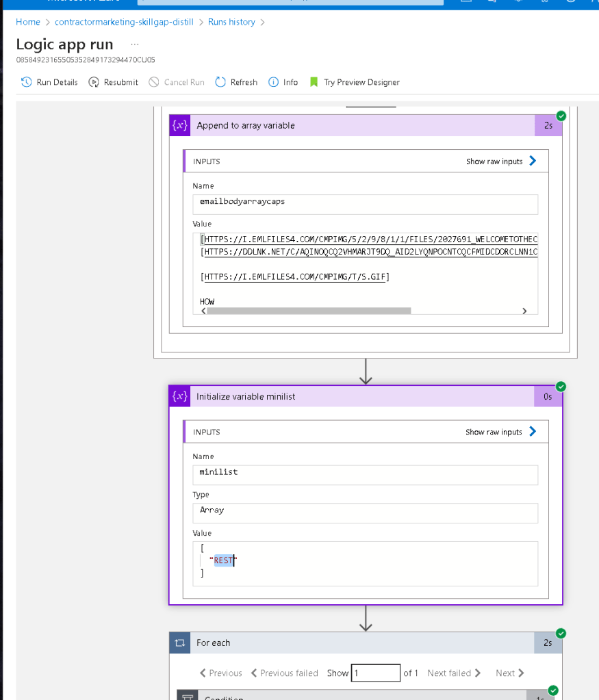Screen dimensions: 599x700
Task: Click the Info circle icon
Action: tap(273, 82)
